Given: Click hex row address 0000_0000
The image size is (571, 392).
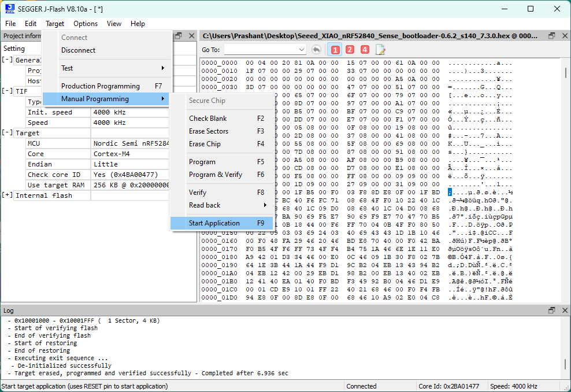Looking at the screenshot, I should pyautogui.click(x=219, y=62).
